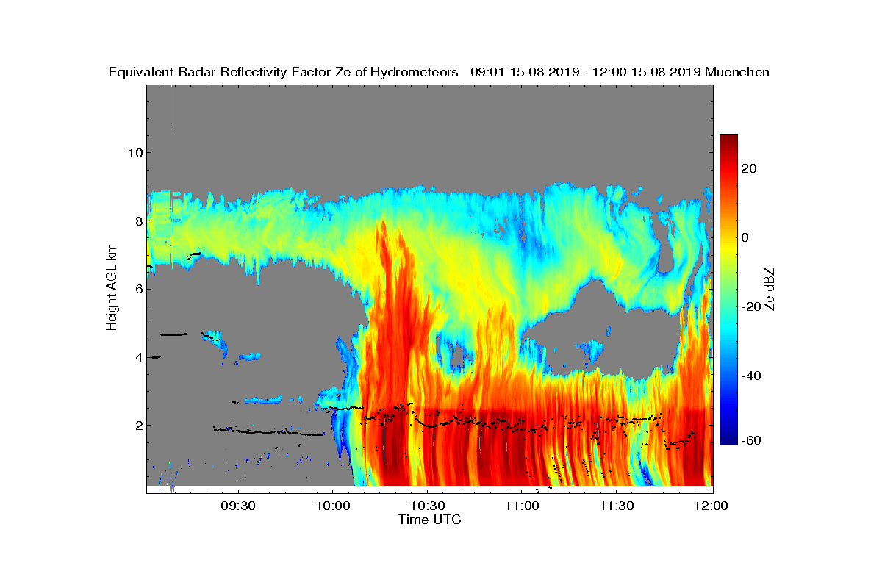Click the height tick label 10
The image size is (882, 588).
(x=134, y=153)
